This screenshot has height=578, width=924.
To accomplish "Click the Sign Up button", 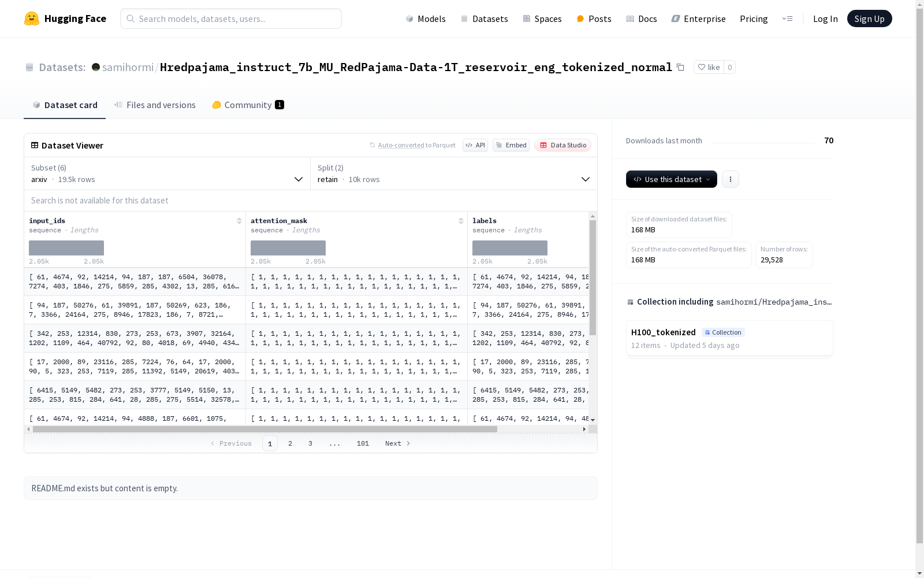I will coord(869,18).
